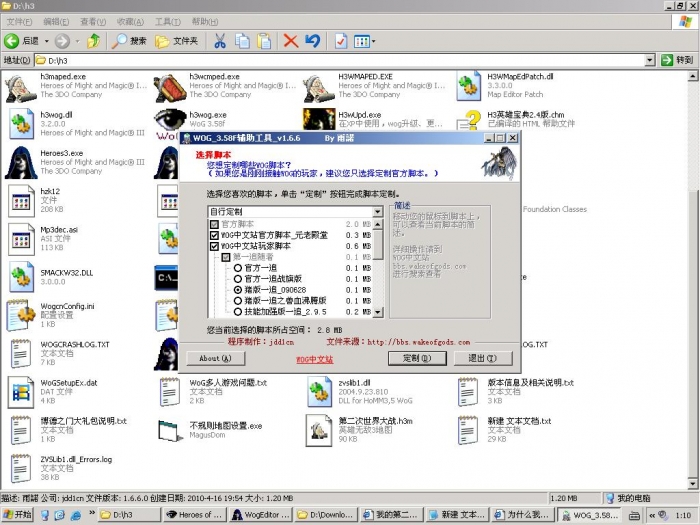Select 不规则地图设置.exe file icon
Viewport: 700px width, 525px height.
coord(170,430)
